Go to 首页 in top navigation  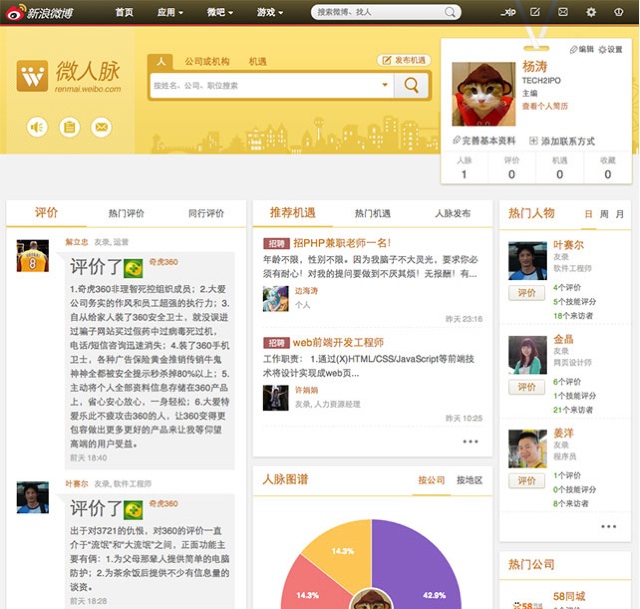click(124, 13)
